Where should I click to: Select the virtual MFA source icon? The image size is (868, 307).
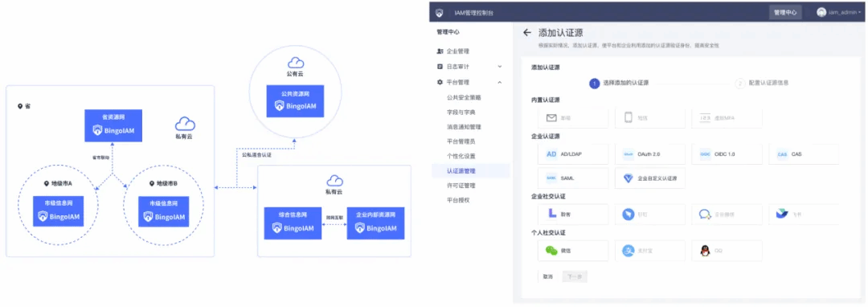[706, 118]
